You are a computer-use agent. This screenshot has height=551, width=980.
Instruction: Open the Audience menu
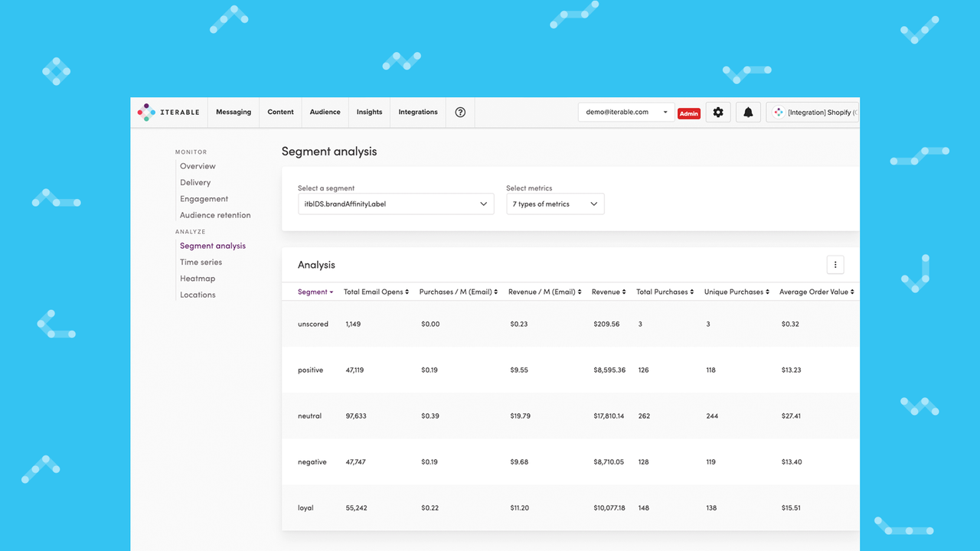tap(325, 112)
